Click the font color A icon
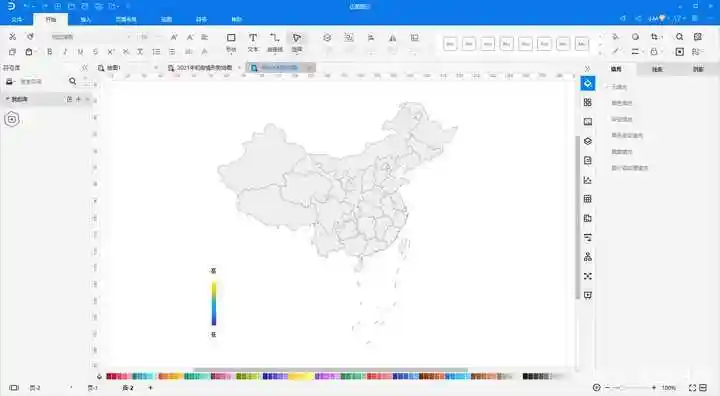 pyautogui.click(x=205, y=52)
